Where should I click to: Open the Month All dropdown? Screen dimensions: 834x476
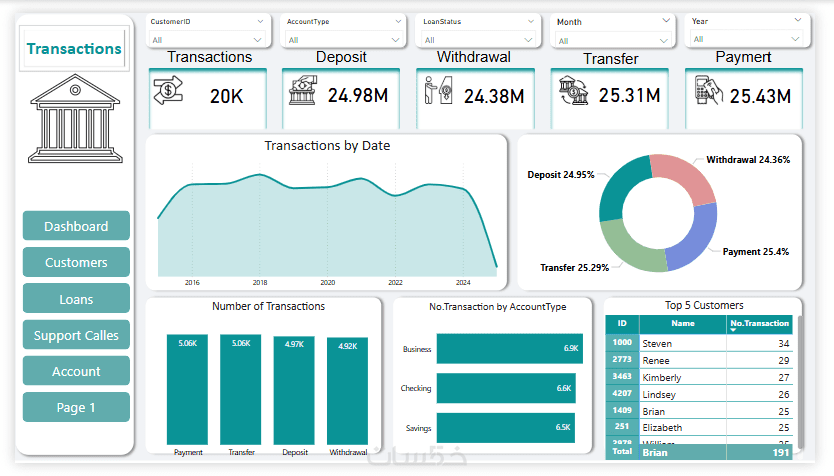612,40
